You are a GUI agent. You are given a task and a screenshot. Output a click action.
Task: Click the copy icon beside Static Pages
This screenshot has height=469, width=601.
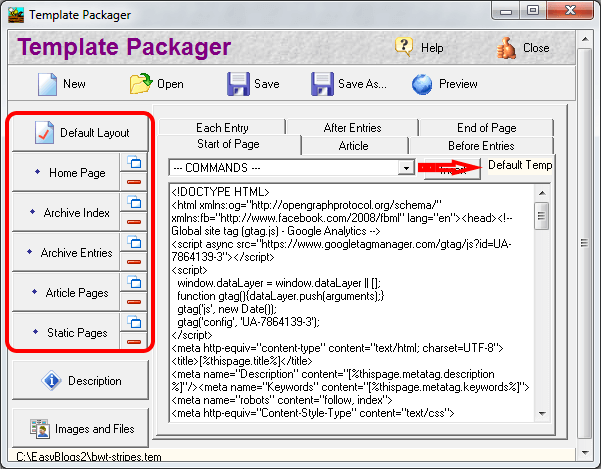click(134, 322)
